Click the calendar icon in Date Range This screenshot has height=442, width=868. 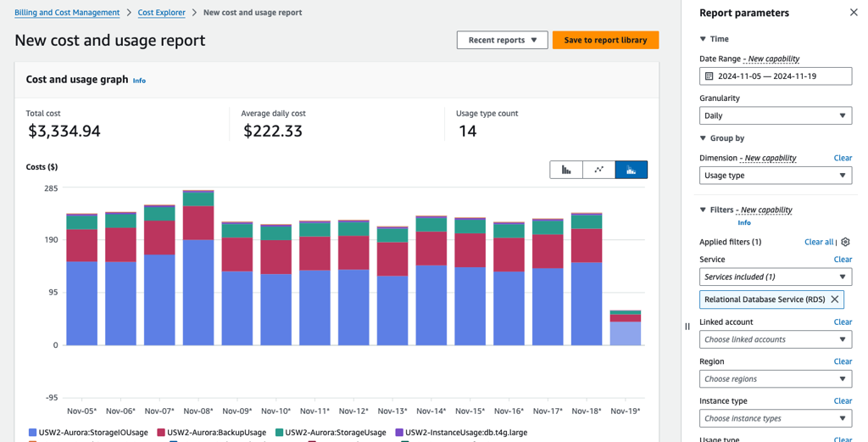click(709, 76)
